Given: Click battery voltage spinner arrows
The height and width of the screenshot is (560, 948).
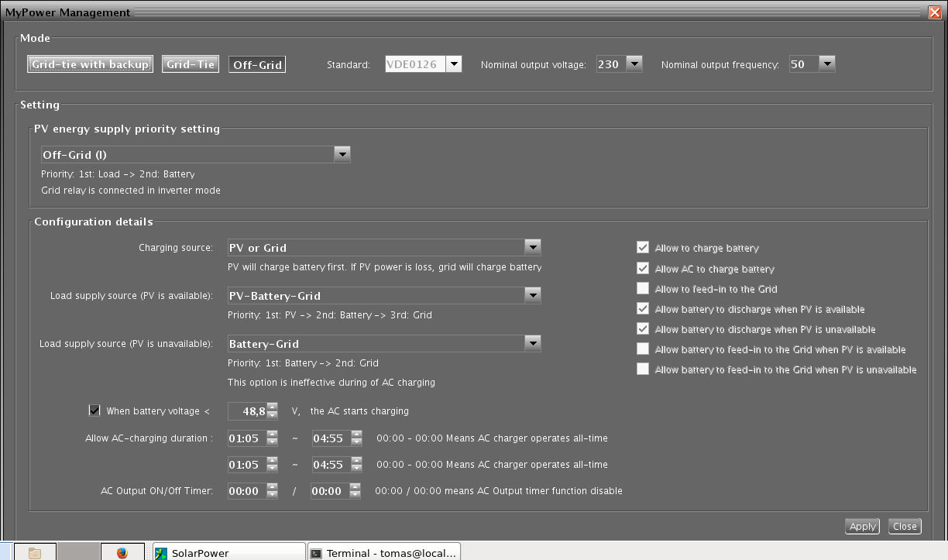Looking at the screenshot, I should [272, 411].
